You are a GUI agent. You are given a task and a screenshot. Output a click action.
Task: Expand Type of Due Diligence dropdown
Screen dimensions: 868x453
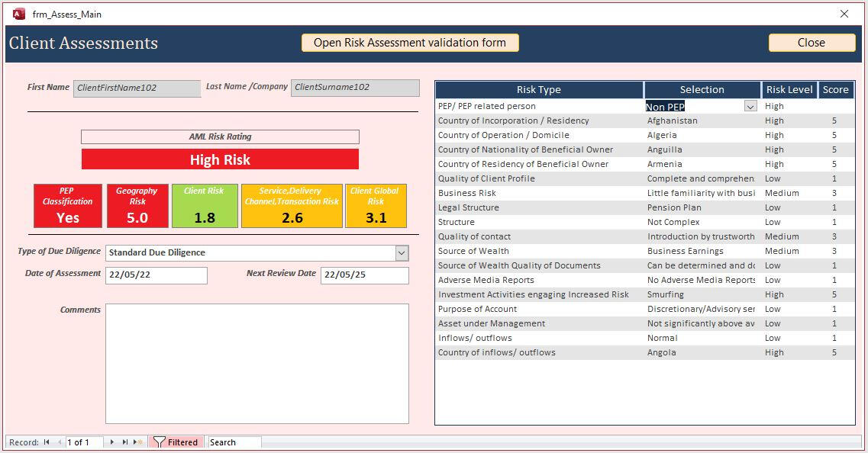pyautogui.click(x=402, y=252)
